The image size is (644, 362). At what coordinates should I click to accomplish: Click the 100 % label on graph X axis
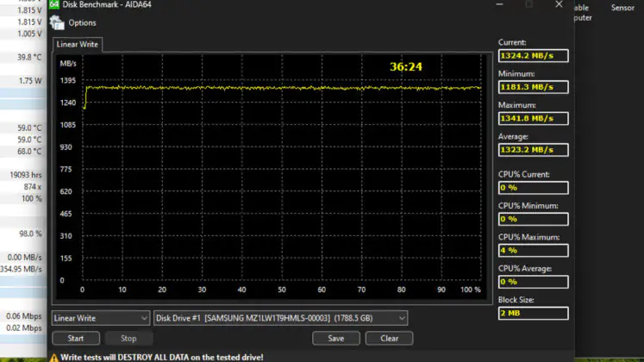click(470, 290)
